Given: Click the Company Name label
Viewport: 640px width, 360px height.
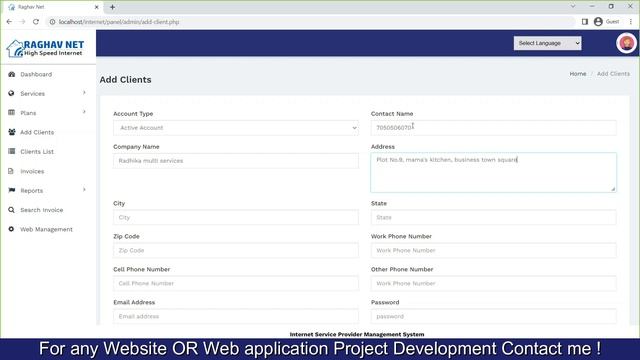Looking at the screenshot, I should [x=136, y=147].
